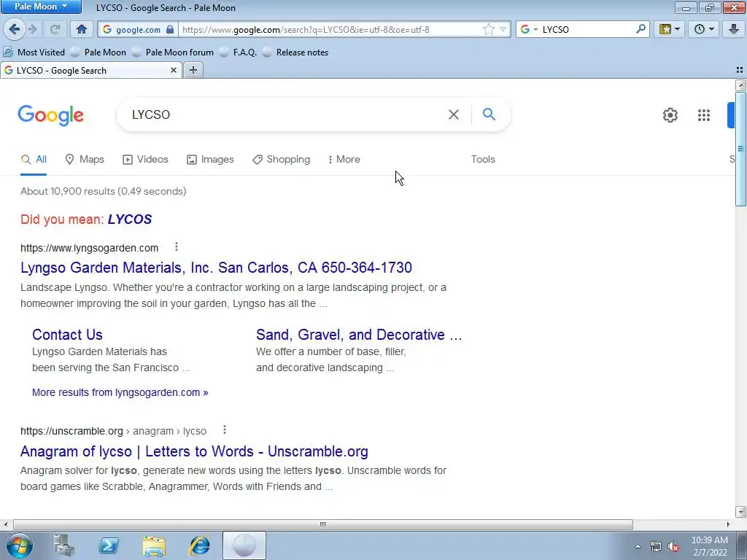Expand the More search categories menu
747x560 pixels.
[x=344, y=160]
